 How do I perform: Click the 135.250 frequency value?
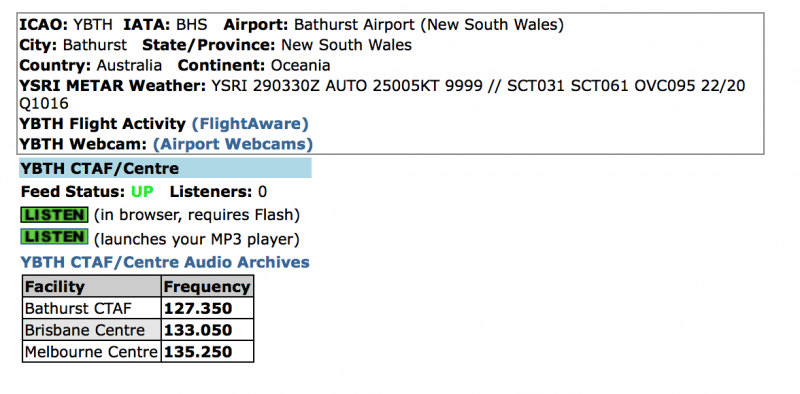[x=198, y=352]
